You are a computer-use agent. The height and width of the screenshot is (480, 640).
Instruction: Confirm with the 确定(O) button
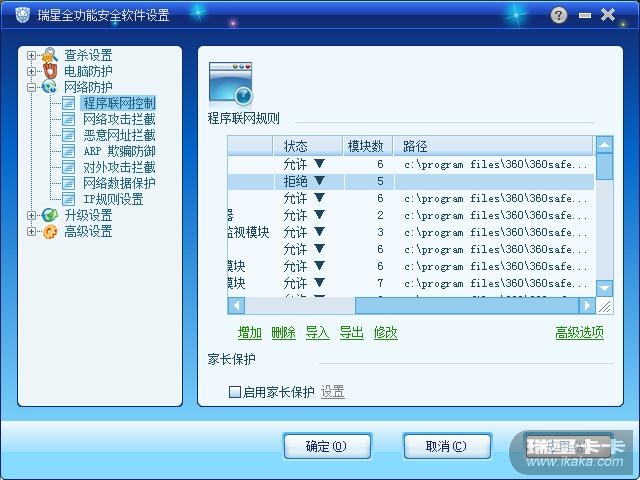click(x=327, y=446)
